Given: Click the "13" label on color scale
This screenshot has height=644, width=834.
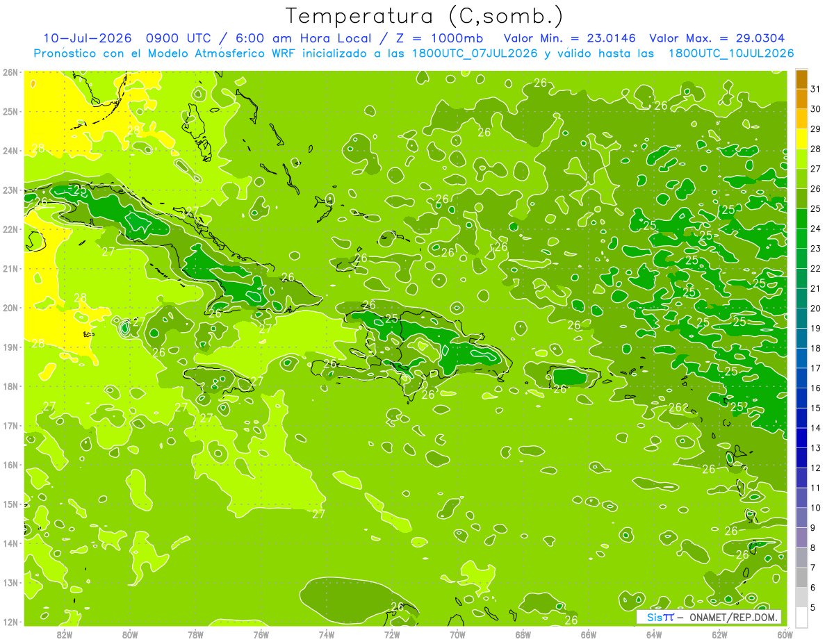Looking at the screenshot, I should [816, 448].
